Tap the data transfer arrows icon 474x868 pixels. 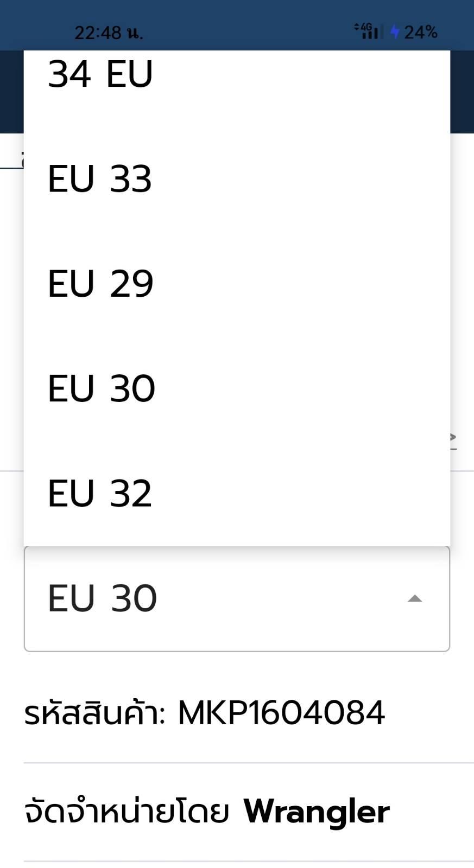pos(357,27)
